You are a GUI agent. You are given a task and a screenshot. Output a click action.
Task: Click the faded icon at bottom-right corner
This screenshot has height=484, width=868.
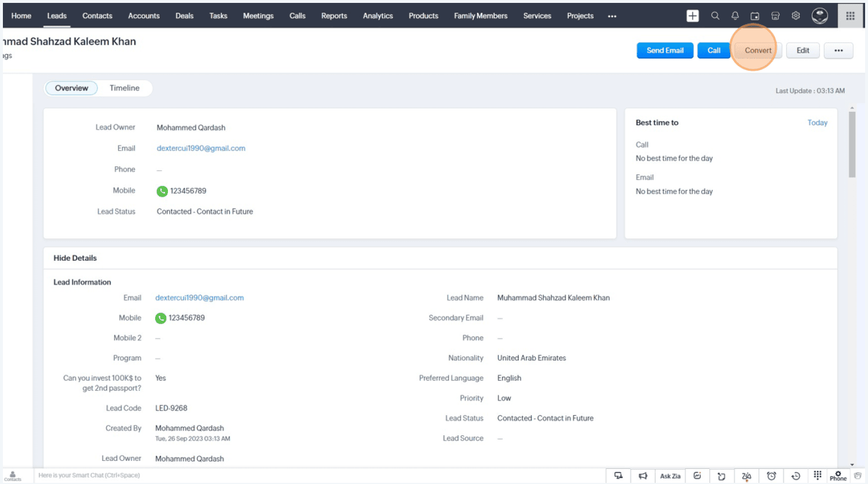click(x=858, y=475)
